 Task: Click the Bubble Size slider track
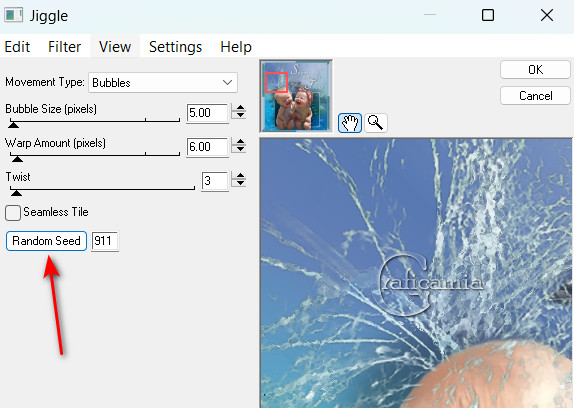pyautogui.click(x=95, y=120)
